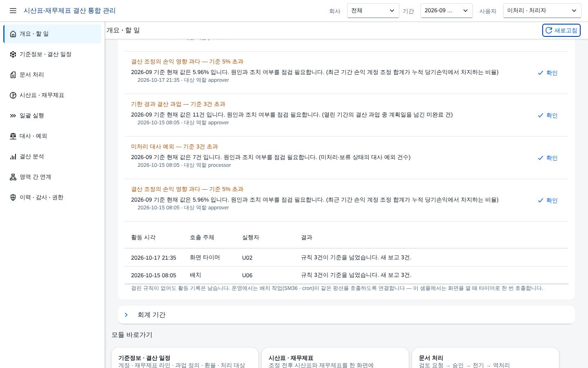Go to 개요 · 할 일 in sidebar
Screen dimensions: 588x368
[x=52, y=34]
